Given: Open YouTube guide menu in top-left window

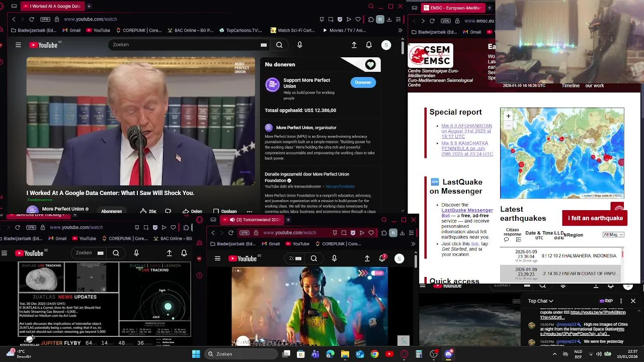Looking at the screenshot, I should tap(18, 45).
